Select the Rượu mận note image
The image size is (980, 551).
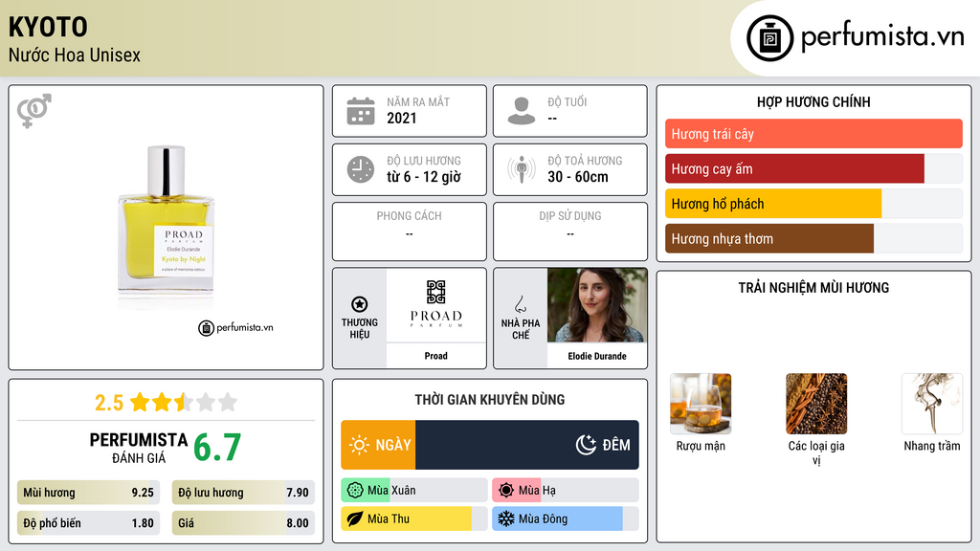point(701,405)
